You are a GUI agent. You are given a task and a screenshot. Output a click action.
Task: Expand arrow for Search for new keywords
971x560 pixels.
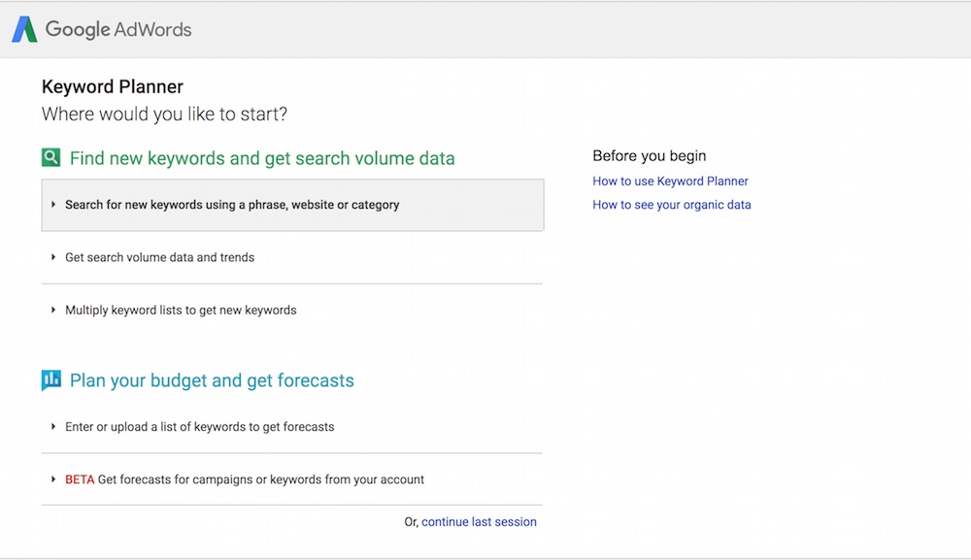53,204
